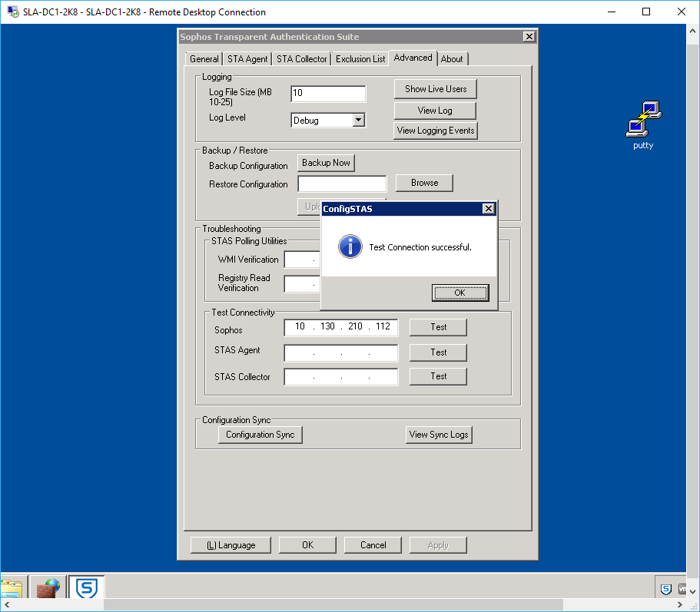Viewport: 700px width, 612px height.
Task: Click Show Live Users
Action: [435, 89]
